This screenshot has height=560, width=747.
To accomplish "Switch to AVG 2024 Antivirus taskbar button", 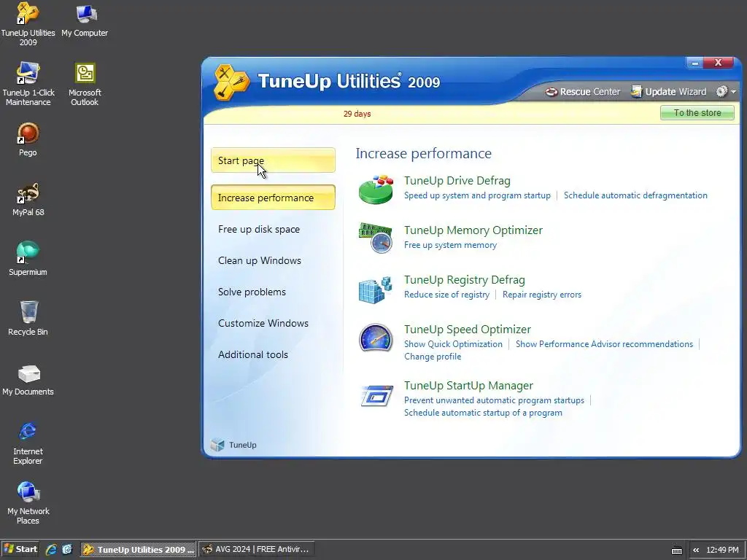I will pos(256,550).
